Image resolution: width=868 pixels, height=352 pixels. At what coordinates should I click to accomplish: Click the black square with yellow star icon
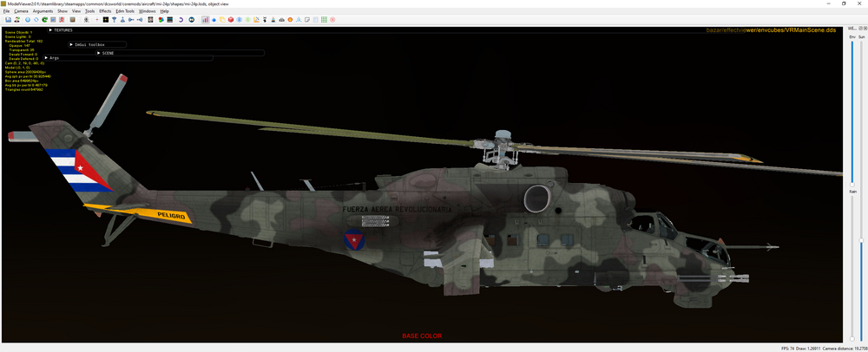point(106,19)
